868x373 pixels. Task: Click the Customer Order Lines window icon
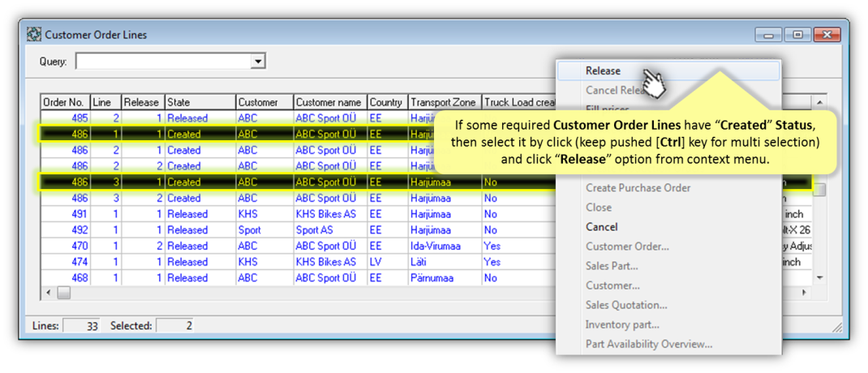(x=34, y=35)
